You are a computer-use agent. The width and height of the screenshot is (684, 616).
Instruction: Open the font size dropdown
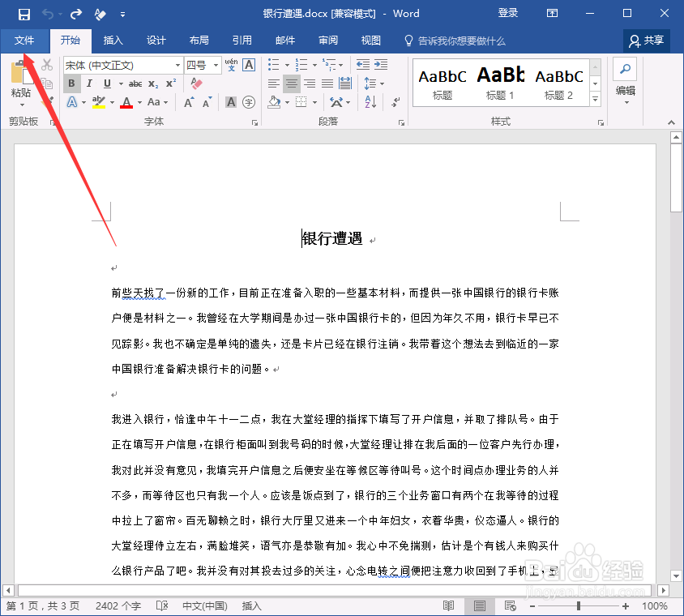(x=216, y=66)
